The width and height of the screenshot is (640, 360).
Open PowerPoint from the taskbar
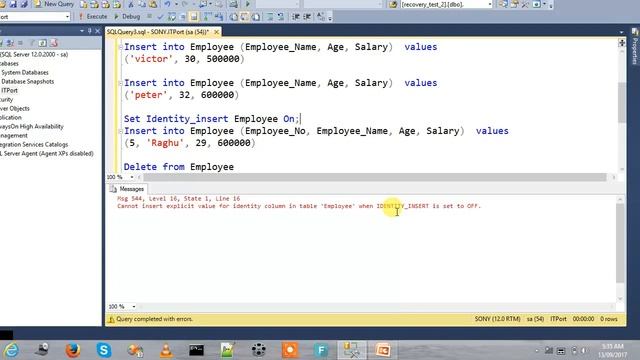[x=382, y=350]
